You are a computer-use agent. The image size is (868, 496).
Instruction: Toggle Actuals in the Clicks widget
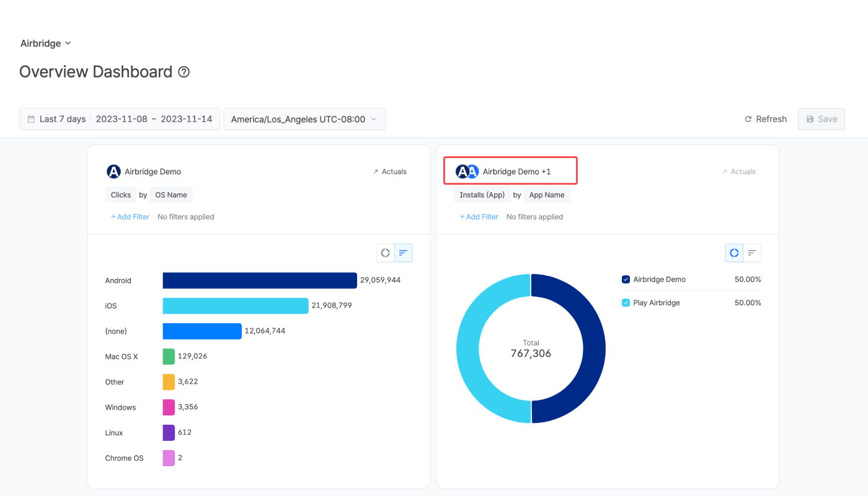pyautogui.click(x=389, y=172)
